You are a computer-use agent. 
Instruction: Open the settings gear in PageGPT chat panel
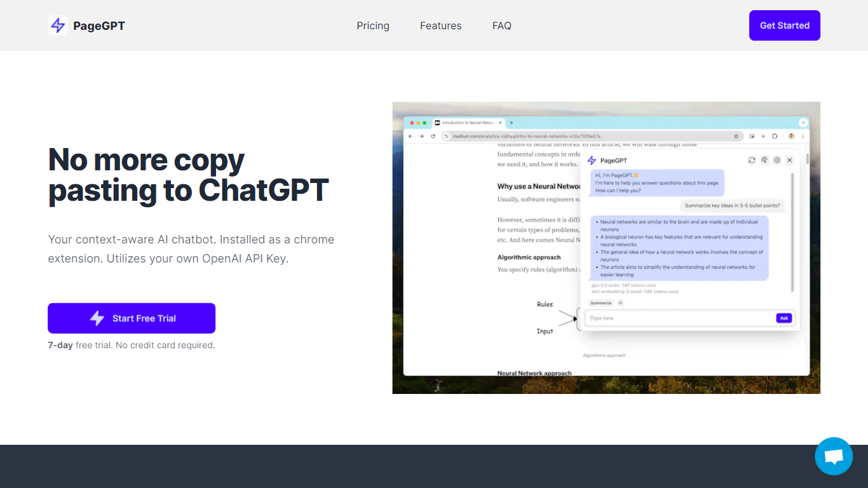tap(776, 160)
